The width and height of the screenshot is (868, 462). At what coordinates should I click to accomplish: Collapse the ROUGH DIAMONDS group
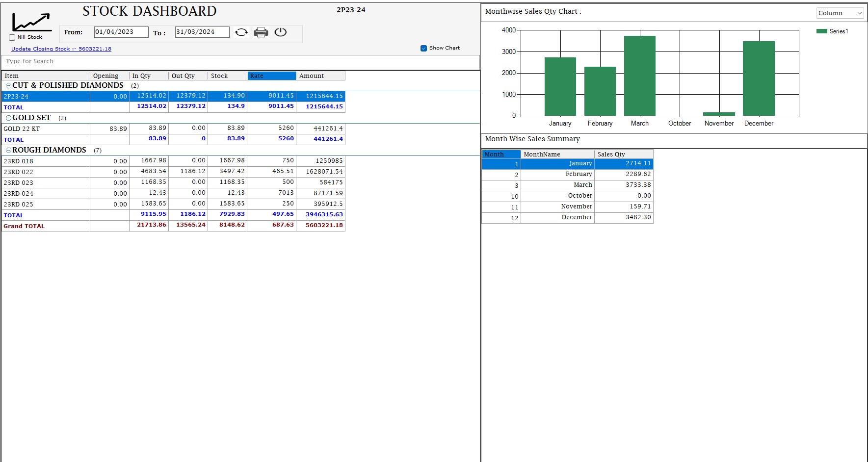(x=8, y=151)
